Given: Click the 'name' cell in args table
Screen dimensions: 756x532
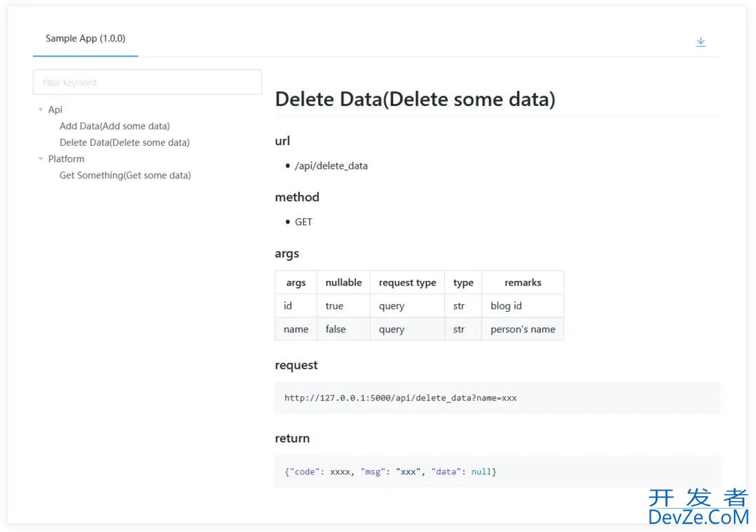Looking at the screenshot, I should pyautogui.click(x=296, y=329).
